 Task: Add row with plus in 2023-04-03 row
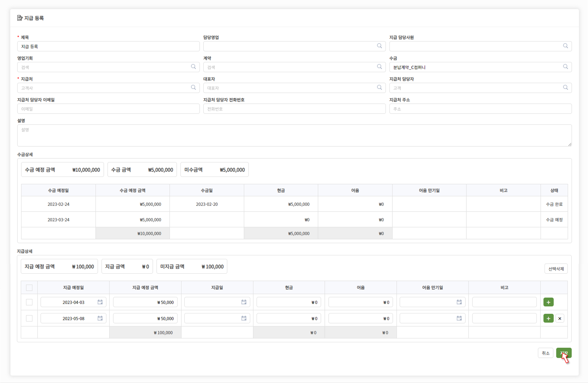click(x=549, y=302)
